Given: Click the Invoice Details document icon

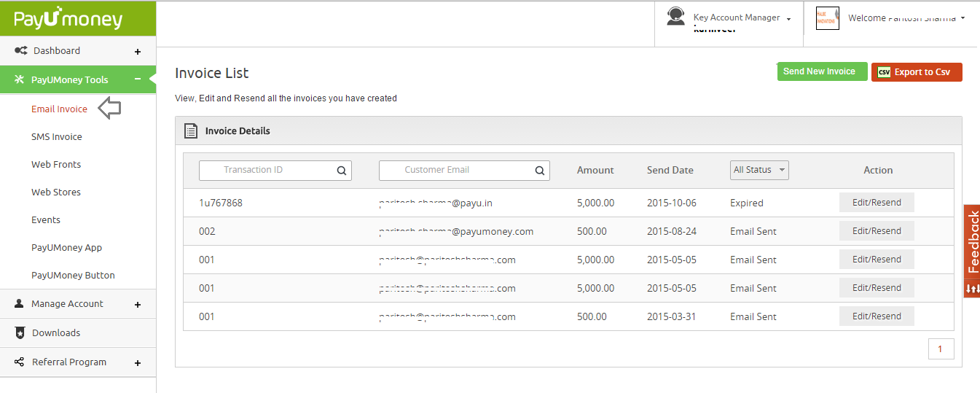Looking at the screenshot, I should tap(191, 131).
